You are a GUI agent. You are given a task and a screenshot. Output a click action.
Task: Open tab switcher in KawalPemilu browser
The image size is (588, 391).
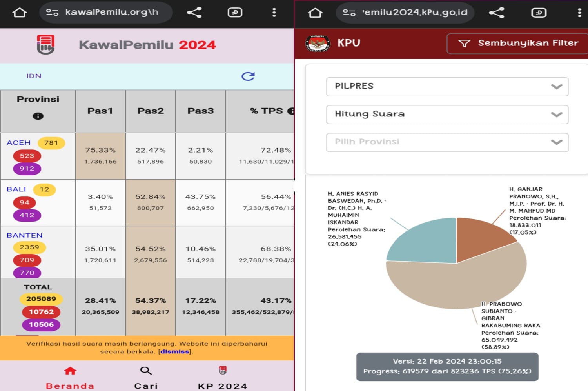pyautogui.click(x=235, y=13)
